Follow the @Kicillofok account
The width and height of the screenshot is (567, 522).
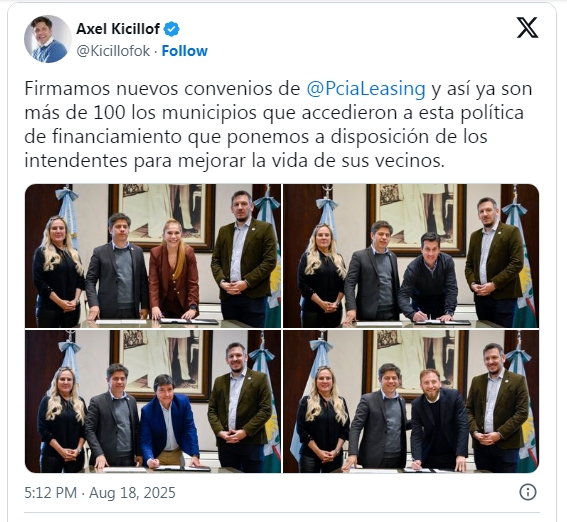184,51
